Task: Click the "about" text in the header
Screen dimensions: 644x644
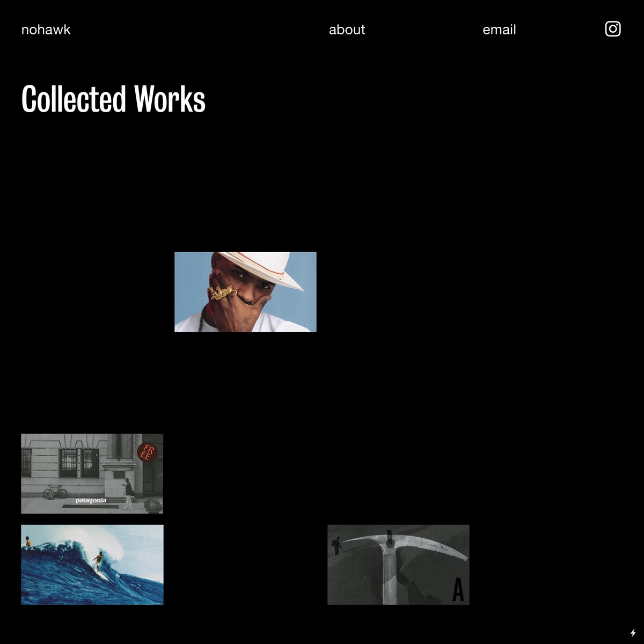Action: (x=347, y=30)
